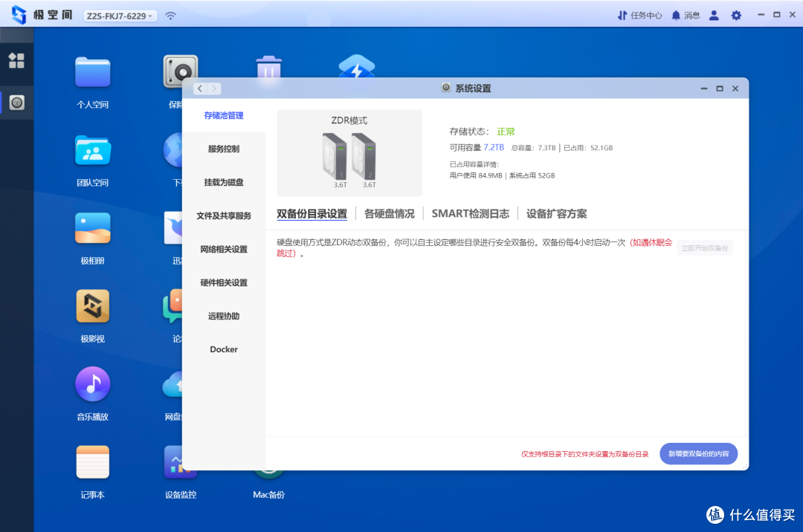
Task: Expand the Z2S-FKJ7-6229 device dropdown
Action: pos(120,16)
